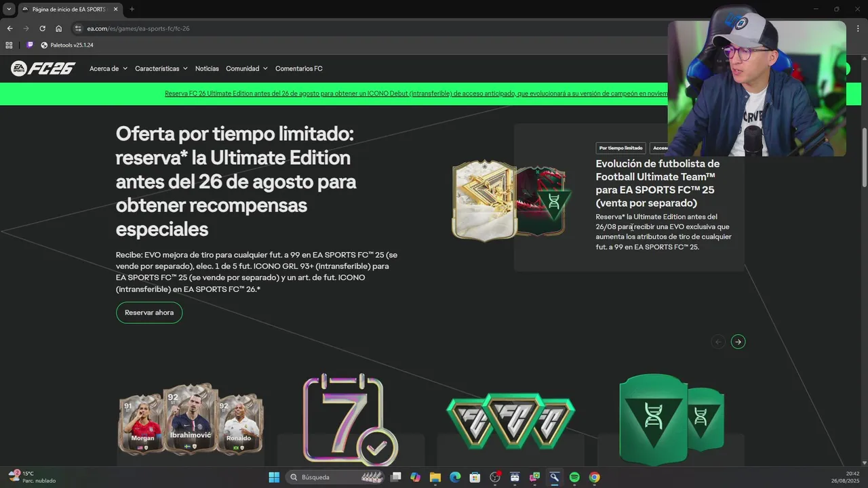This screenshot has width=868, height=488.
Task: Open Task View from taskbar
Action: coord(396,477)
